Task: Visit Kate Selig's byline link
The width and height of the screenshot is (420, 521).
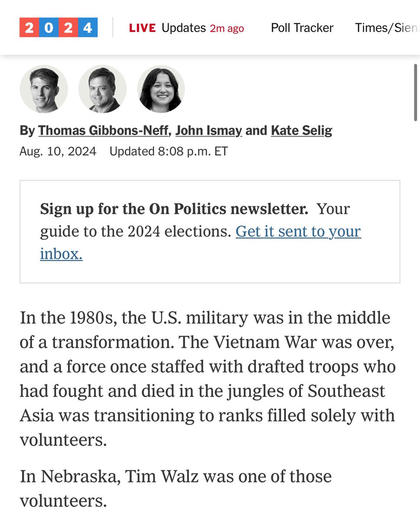Action: [x=302, y=130]
